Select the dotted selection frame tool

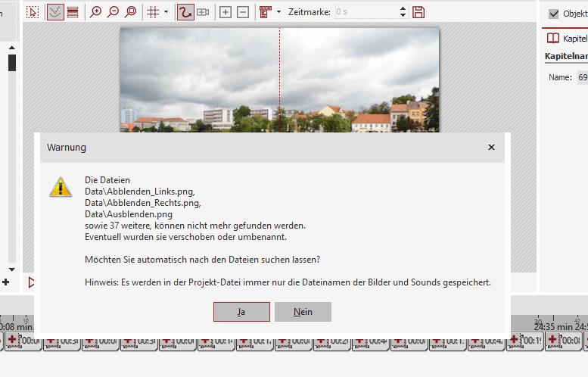pos(33,12)
